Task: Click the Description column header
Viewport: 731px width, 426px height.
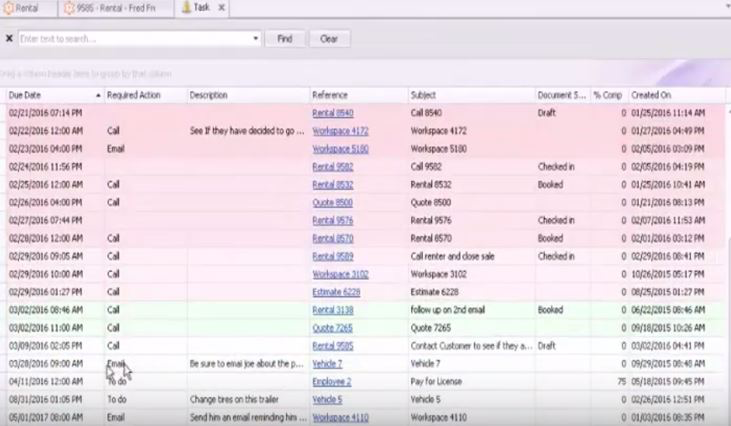Action: 248,95
